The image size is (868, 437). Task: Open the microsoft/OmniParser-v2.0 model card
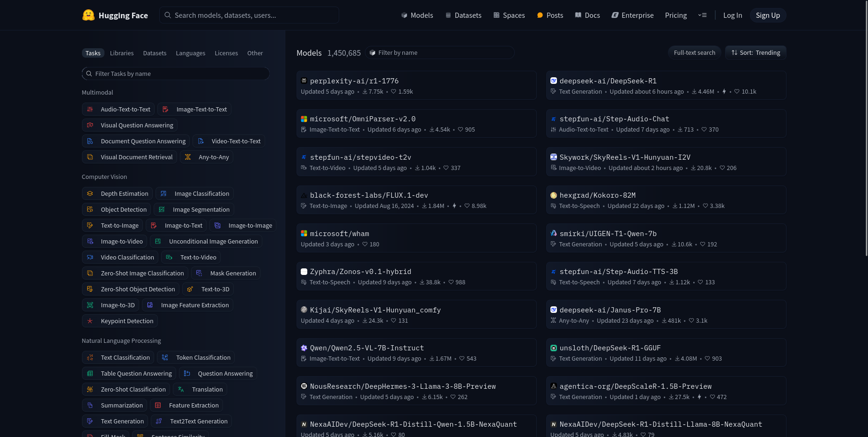416,124
